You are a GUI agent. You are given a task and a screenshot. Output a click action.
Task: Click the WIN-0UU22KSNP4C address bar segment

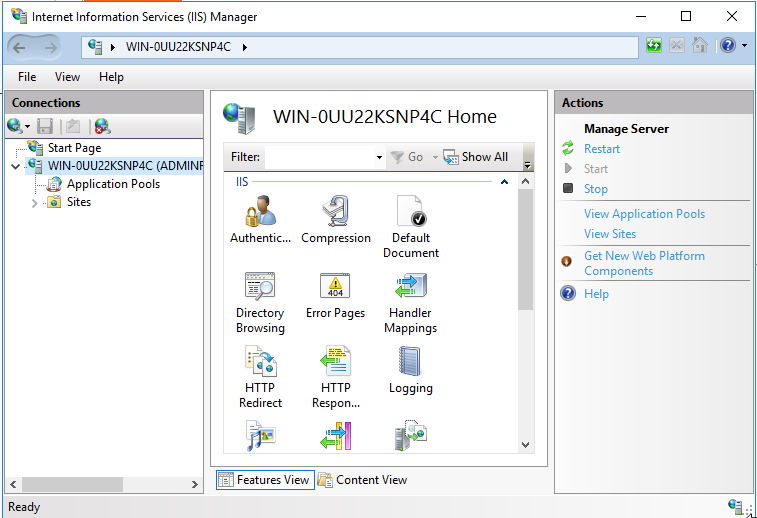coord(178,47)
